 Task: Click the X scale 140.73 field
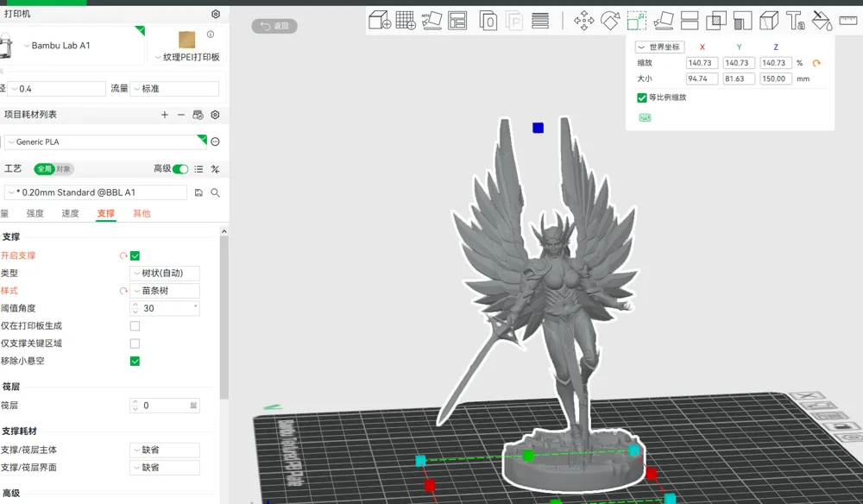point(702,63)
